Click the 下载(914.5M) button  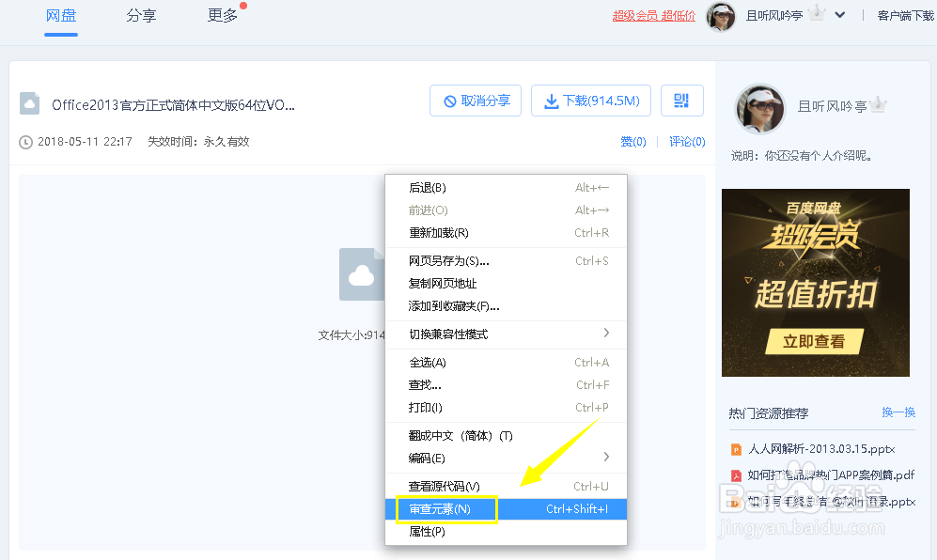[591, 101]
